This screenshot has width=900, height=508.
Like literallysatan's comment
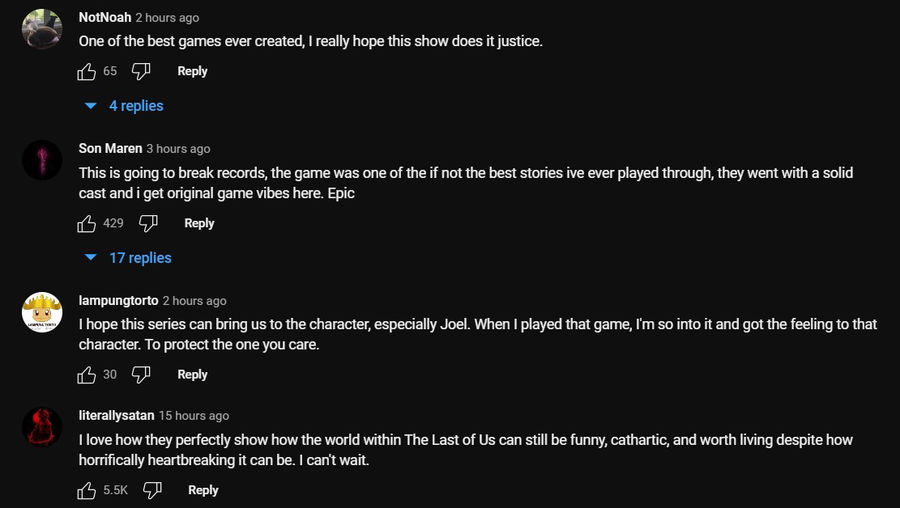pyautogui.click(x=87, y=490)
